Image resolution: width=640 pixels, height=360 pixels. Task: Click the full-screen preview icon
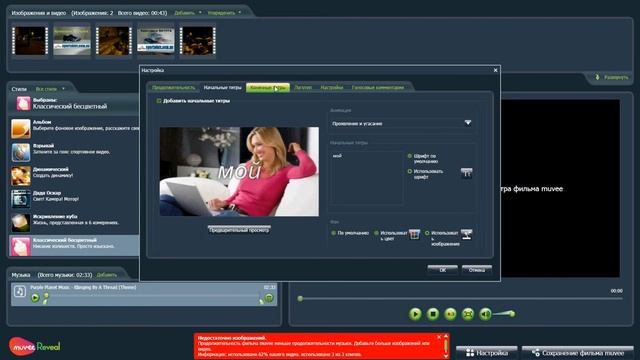pyautogui.click(x=468, y=314)
